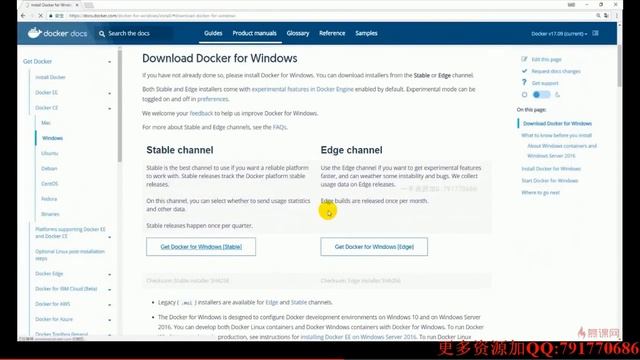Click the Get support question mark icon
This screenshot has width=640, height=360.
pyautogui.click(x=524, y=82)
